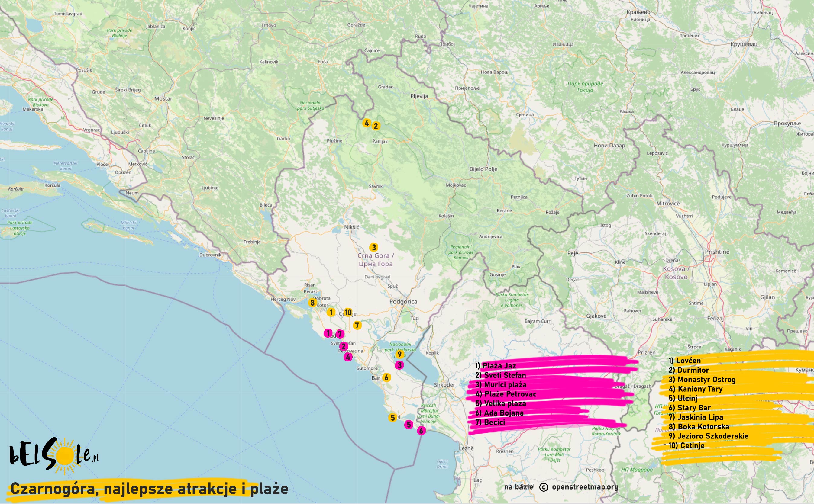Viewport: 814px width, 504px height.
Task: Click pink marker 5 at Velika plaza
Action: [409, 425]
